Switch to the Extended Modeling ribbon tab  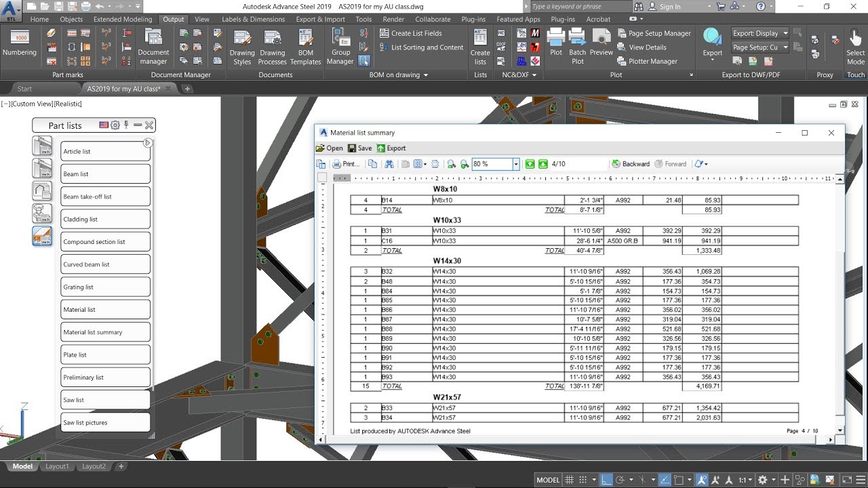coord(122,19)
